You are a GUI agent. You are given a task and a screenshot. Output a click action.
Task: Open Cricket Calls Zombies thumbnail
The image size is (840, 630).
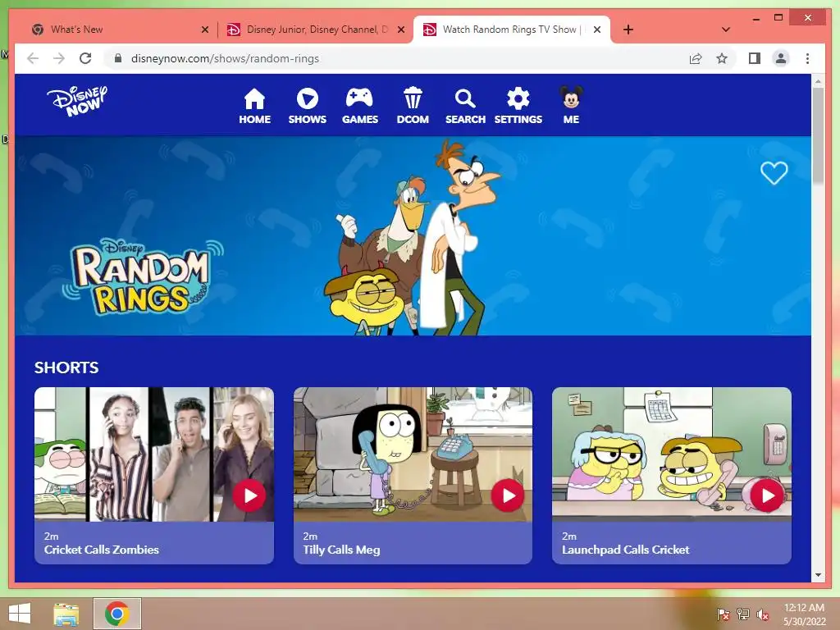click(x=153, y=454)
